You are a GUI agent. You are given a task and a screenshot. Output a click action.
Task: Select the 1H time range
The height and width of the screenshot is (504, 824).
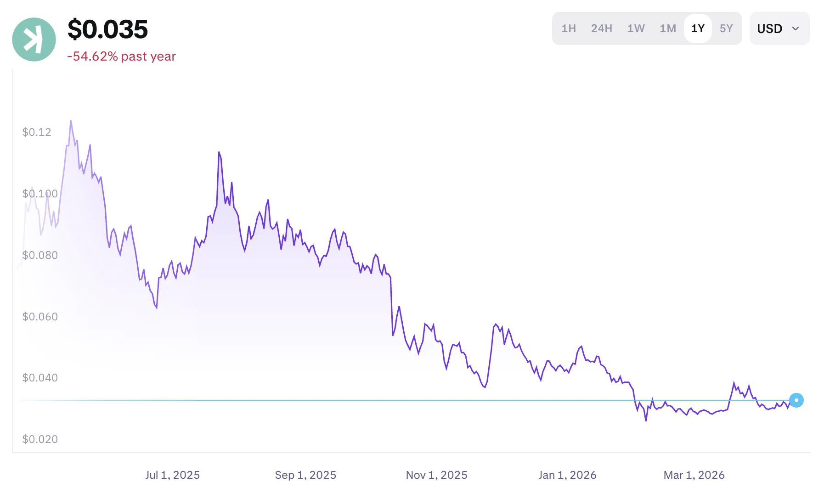(x=569, y=28)
